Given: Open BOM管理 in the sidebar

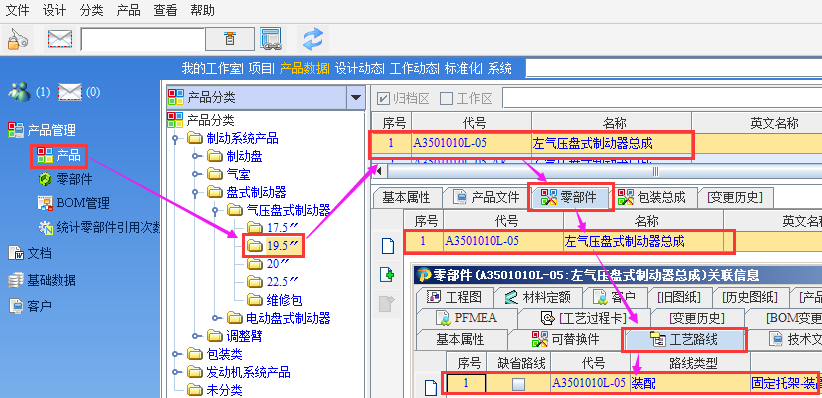Looking at the screenshot, I should coord(74,202).
